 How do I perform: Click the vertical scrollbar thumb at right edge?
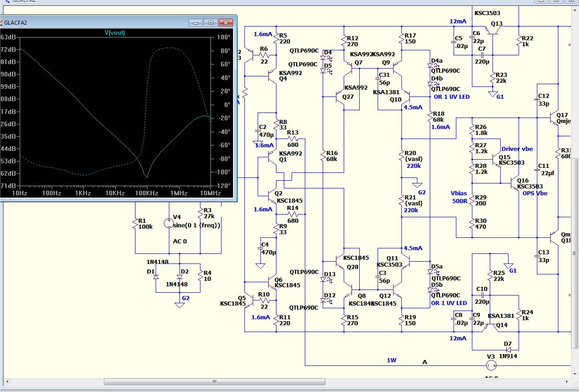575,252
